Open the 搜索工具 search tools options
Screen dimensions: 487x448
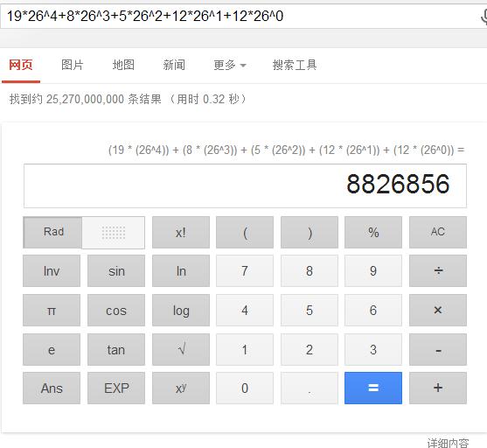295,65
